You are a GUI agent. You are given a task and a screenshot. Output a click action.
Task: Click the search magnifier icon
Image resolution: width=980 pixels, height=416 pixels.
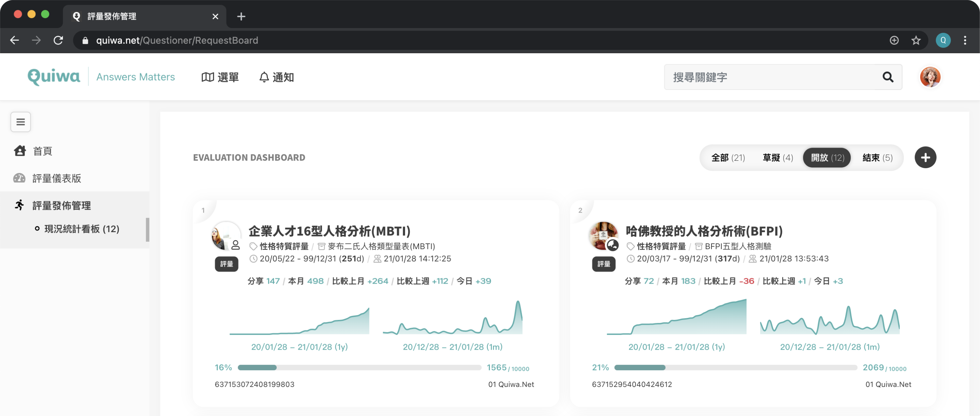[x=888, y=77]
